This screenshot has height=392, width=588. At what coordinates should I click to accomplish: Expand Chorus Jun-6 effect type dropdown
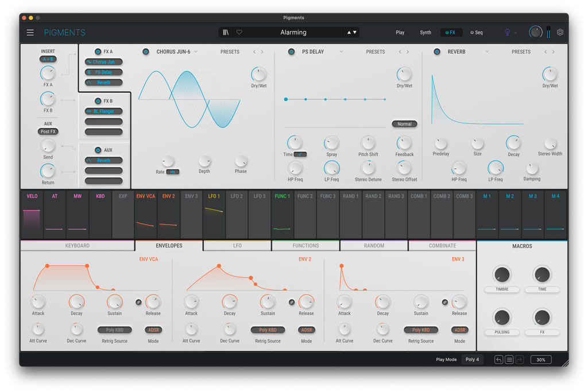click(196, 52)
